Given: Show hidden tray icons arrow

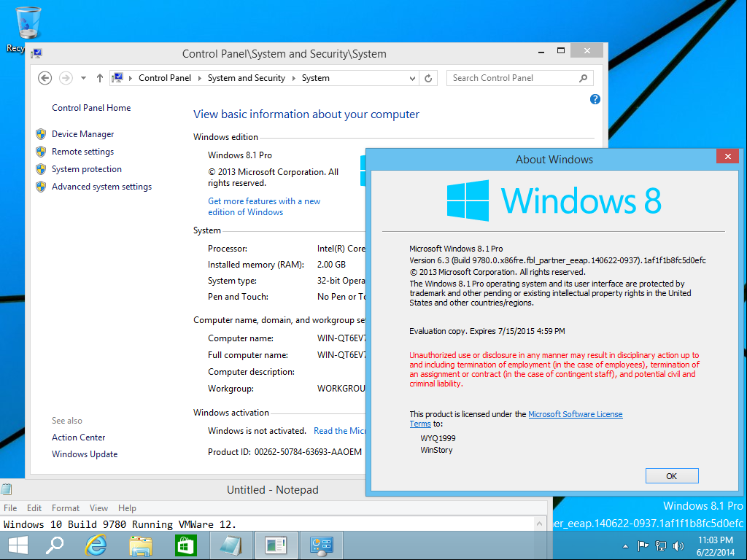Looking at the screenshot, I should (625, 546).
